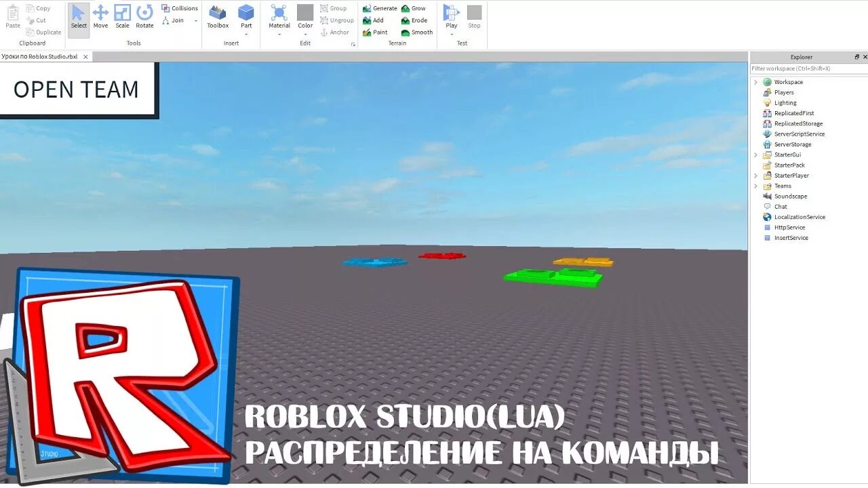Select ServerScriptService in Explorer
This screenshot has height=488, width=868.
pyautogui.click(x=800, y=134)
